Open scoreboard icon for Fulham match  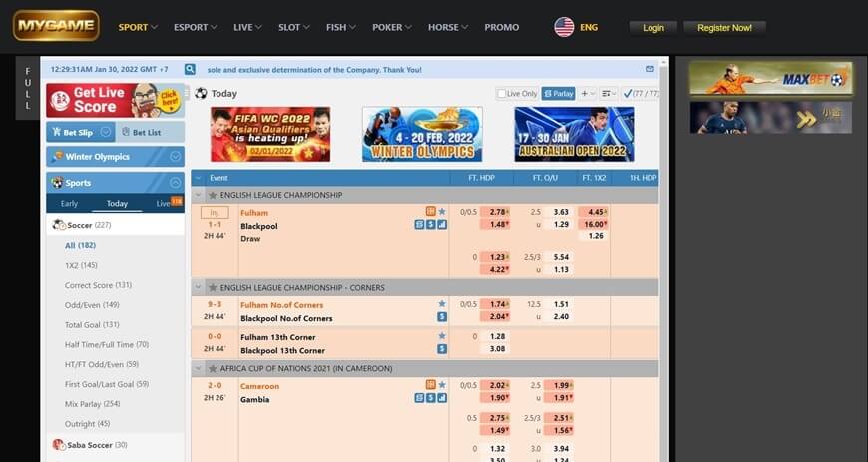point(431,212)
